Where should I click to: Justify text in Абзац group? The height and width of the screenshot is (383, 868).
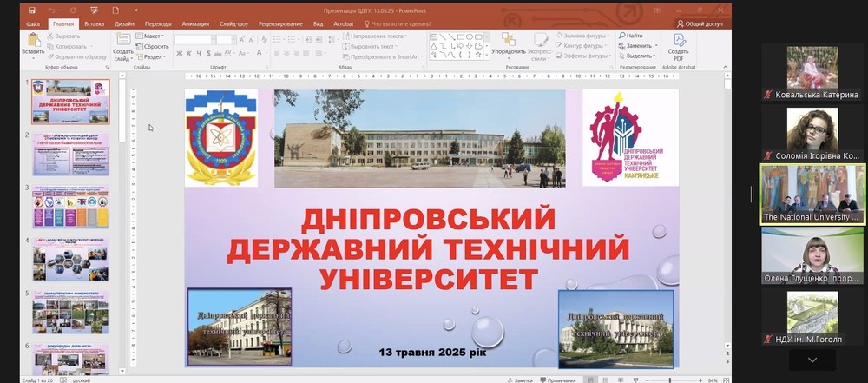pyautogui.click(x=308, y=53)
